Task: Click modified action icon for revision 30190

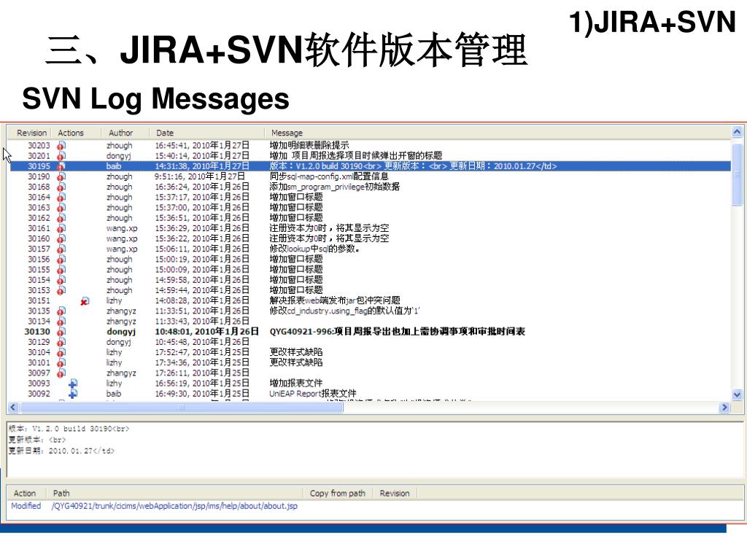Action: pyautogui.click(x=61, y=176)
